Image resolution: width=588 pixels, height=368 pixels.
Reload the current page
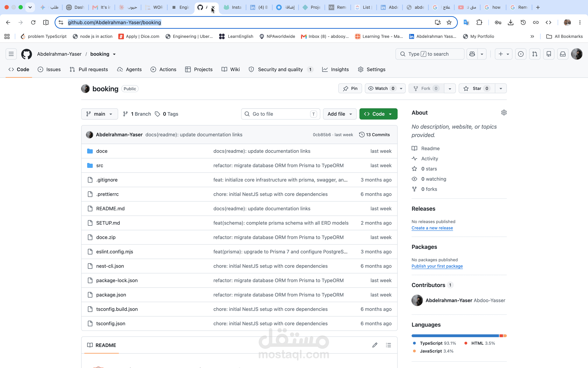(x=33, y=22)
